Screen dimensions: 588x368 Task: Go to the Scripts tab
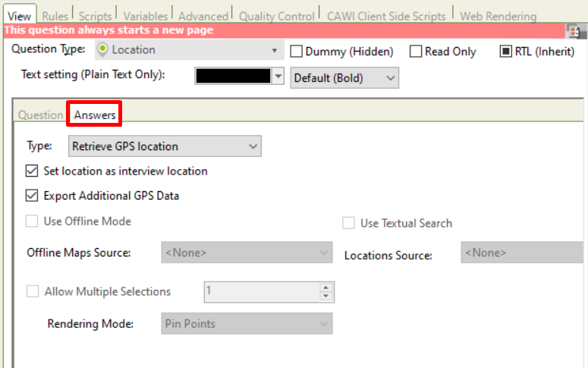coord(95,16)
